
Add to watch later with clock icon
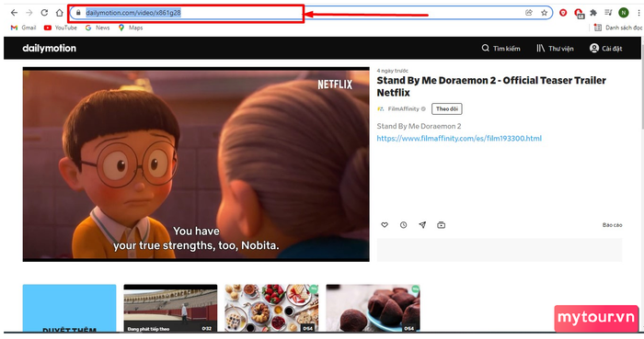click(403, 225)
